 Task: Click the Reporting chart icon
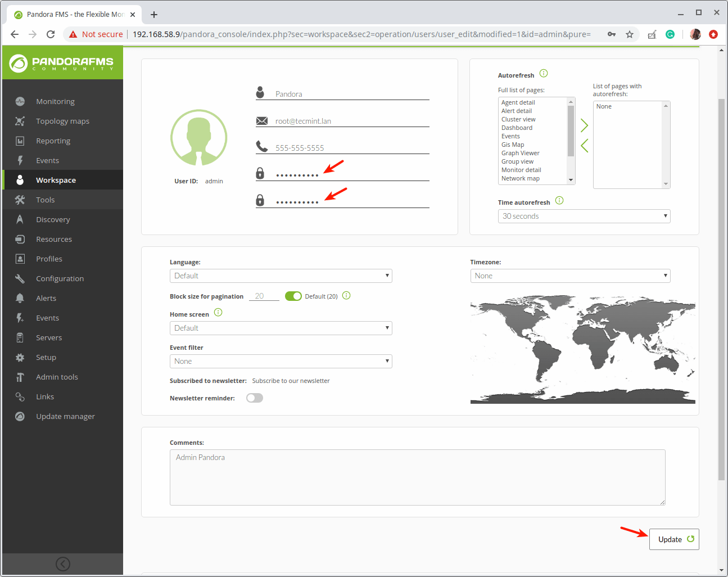[x=20, y=141]
